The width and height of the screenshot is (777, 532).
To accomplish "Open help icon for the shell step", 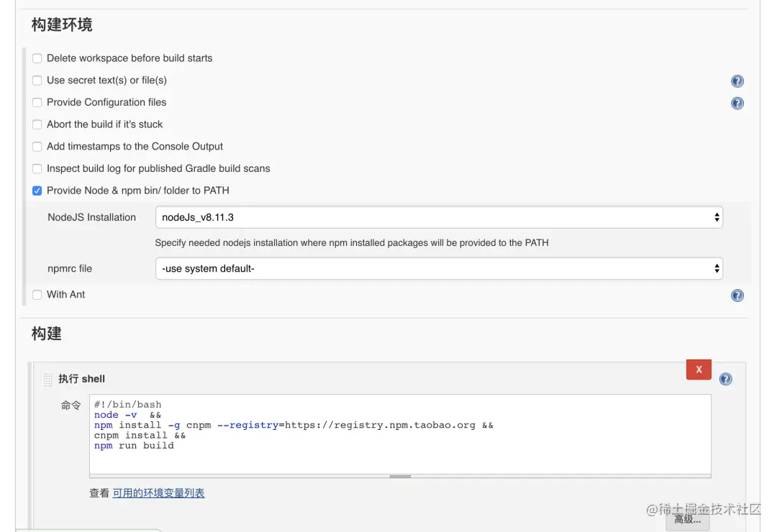I will 725,379.
